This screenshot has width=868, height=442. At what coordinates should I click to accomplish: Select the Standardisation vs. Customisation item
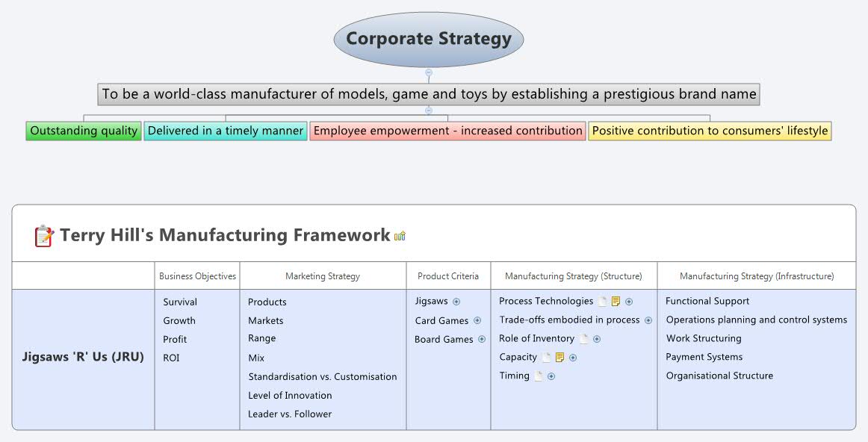[x=323, y=377]
